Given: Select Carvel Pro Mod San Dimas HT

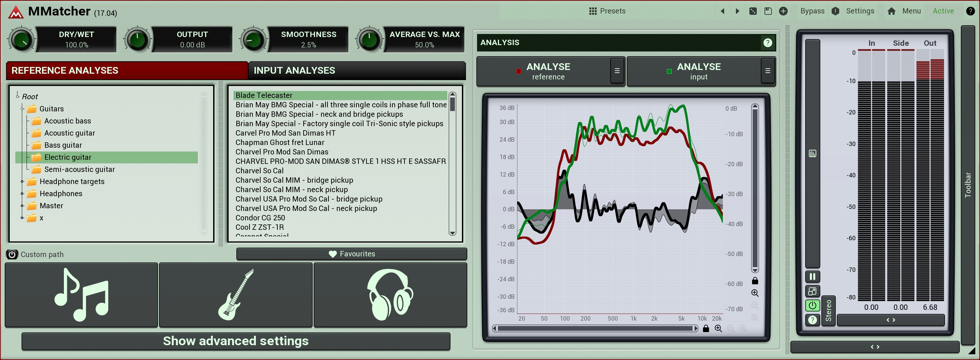Looking at the screenshot, I should (x=285, y=133).
